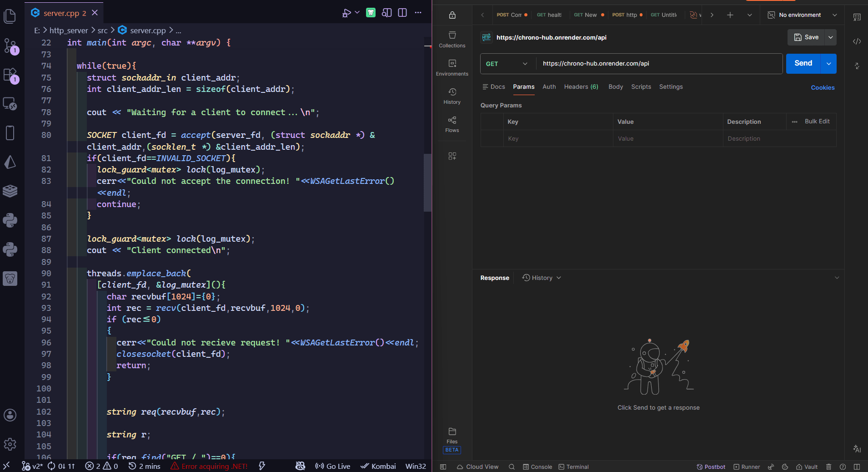The width and height of the screenshot is (868, 472).
Task: Click the Send button
Action: pos(803,64)
